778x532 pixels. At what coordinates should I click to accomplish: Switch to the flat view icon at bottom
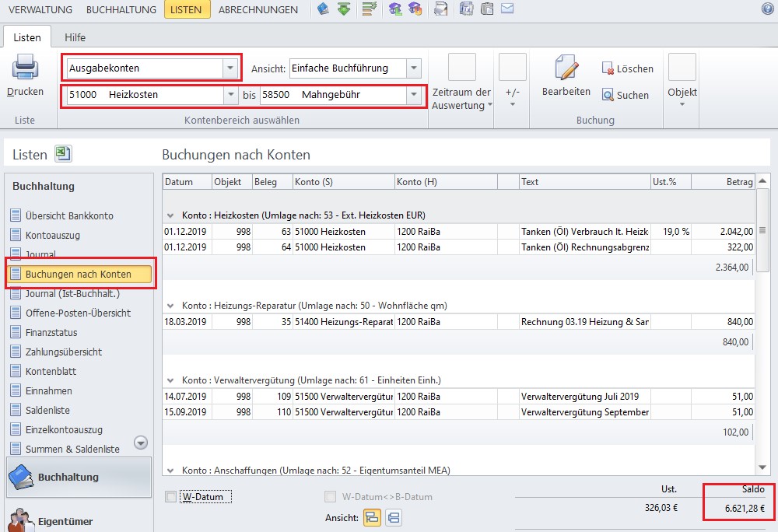point(394,518)
